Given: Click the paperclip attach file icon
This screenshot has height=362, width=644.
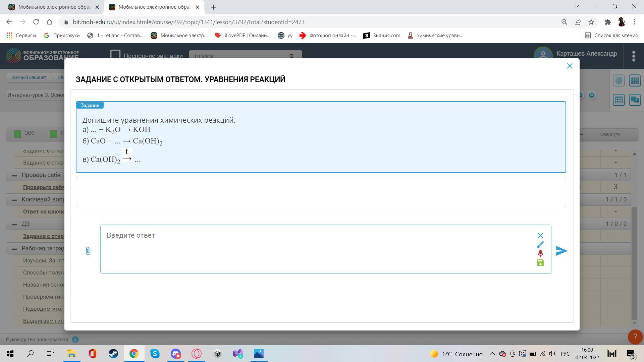Looking at the screenshot, I should 88,251.
